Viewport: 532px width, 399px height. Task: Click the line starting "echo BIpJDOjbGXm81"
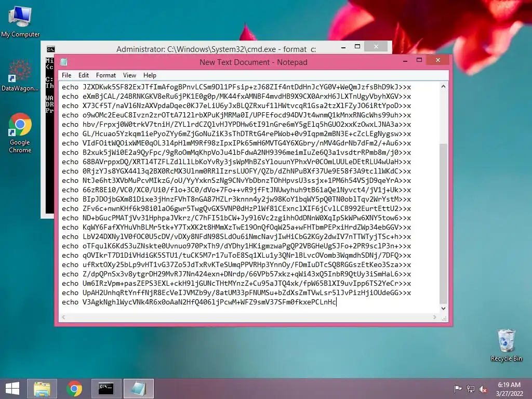(x=236, y=199)
